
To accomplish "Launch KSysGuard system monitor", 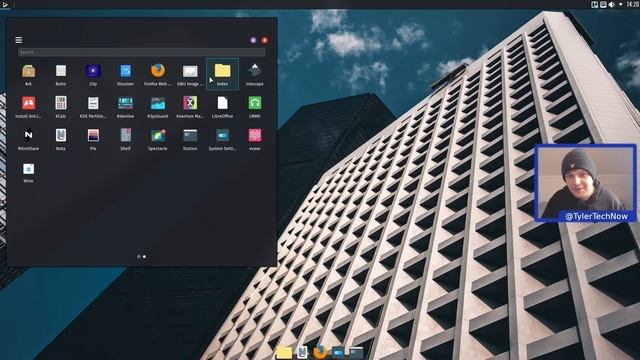I will (158, 107).
